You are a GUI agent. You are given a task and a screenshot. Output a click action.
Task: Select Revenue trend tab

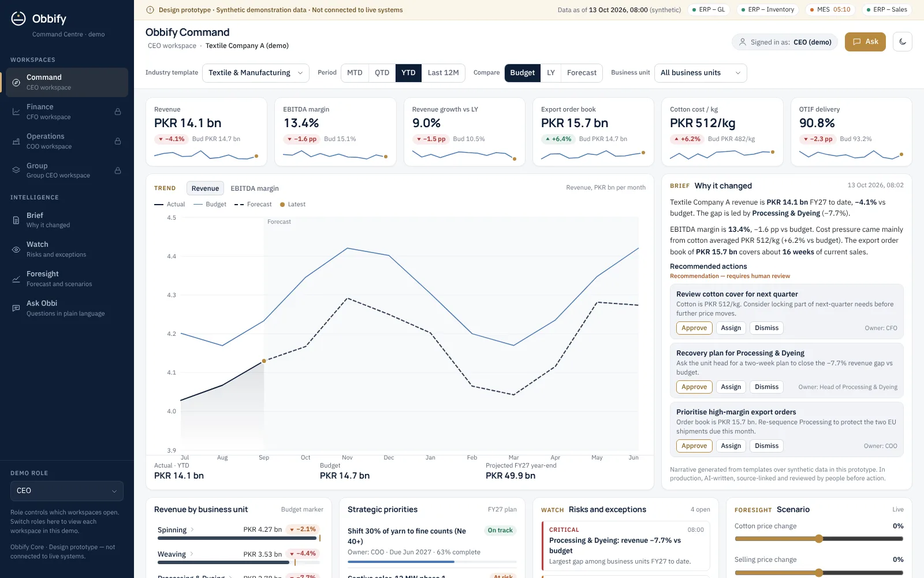(x=205, y=188)
